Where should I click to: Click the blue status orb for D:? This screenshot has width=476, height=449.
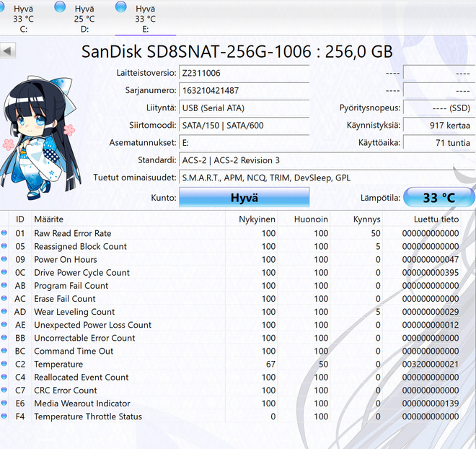point(60,6)
